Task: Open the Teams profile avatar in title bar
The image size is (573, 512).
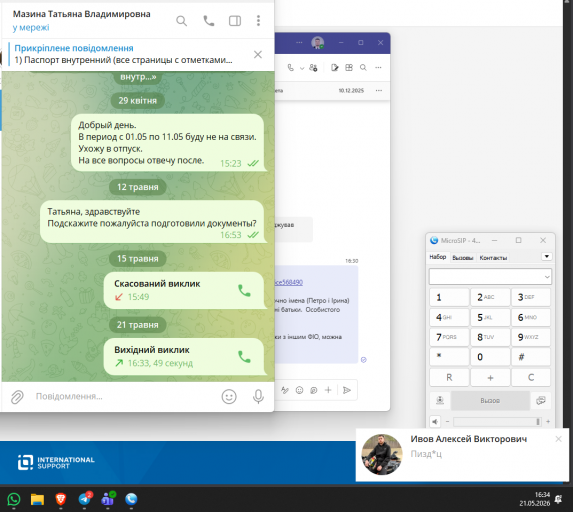Action: 318,43
